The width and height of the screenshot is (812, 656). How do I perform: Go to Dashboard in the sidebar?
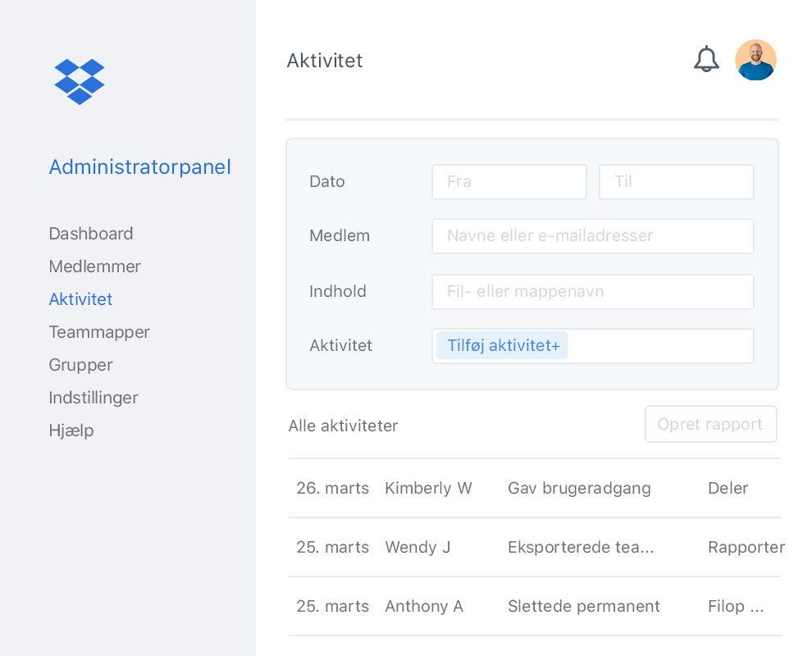coord(91,234)
